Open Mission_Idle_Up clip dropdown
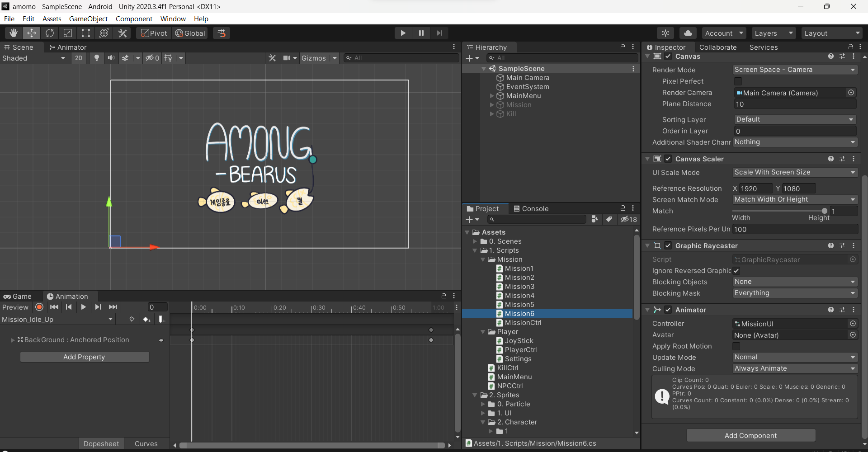Viewport: 868px width, 452px height. click(x=57, y=319)
